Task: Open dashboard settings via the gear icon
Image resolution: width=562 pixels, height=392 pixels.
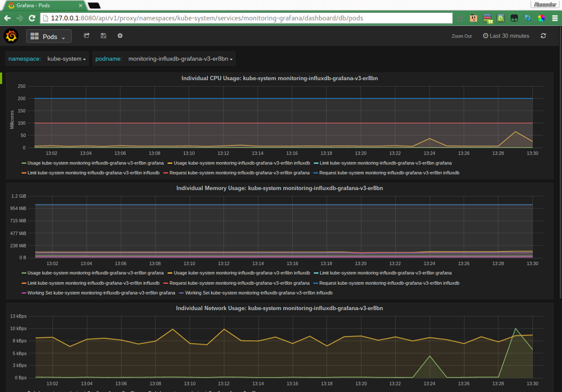Action: click(120, 36)
